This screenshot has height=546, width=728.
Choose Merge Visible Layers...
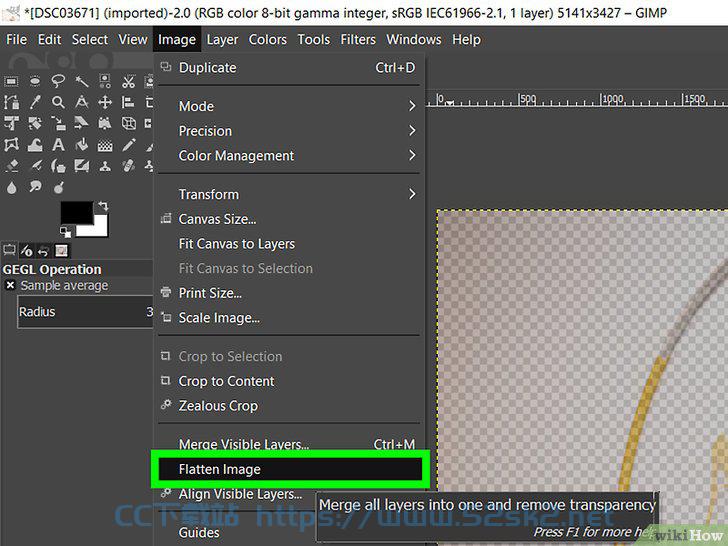(x=289, y=444)
